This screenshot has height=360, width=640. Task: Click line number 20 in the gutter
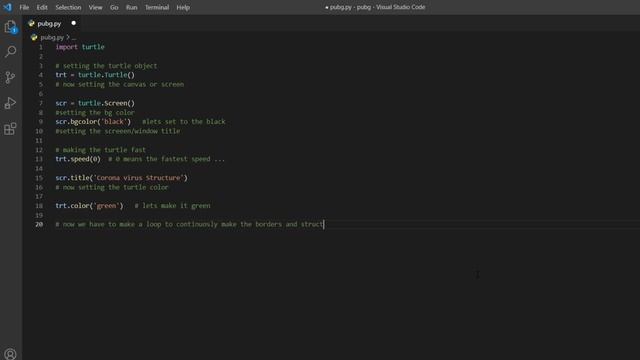pos(39,224)
